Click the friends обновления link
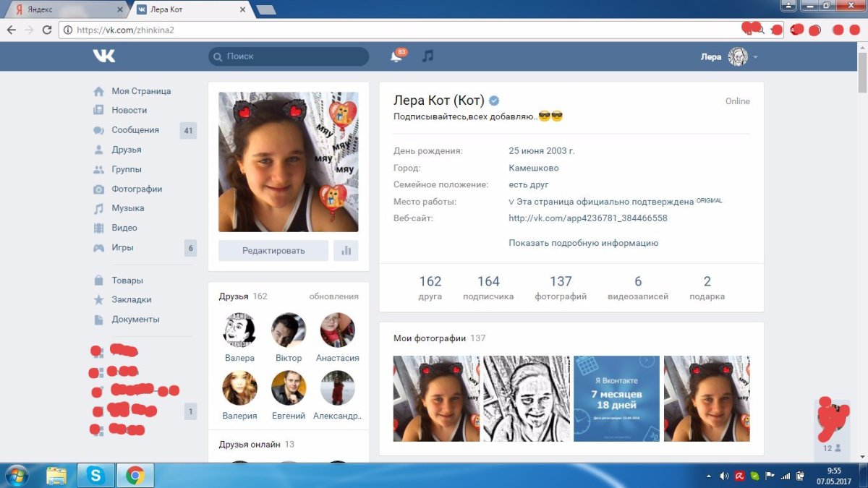Viewport: 868px width, 488px height. point(333,296)
